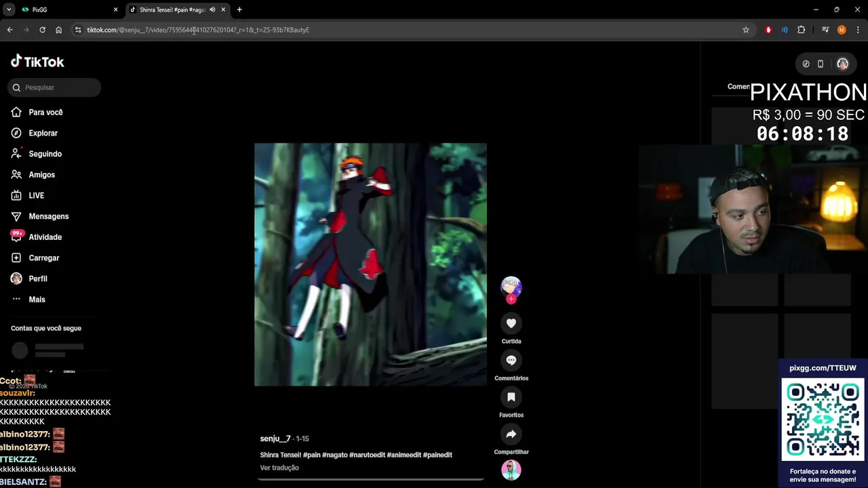The image size is (868, 488).
Task: Click the video progress bar
Action: pyautogui.click(x=370, y=479)
